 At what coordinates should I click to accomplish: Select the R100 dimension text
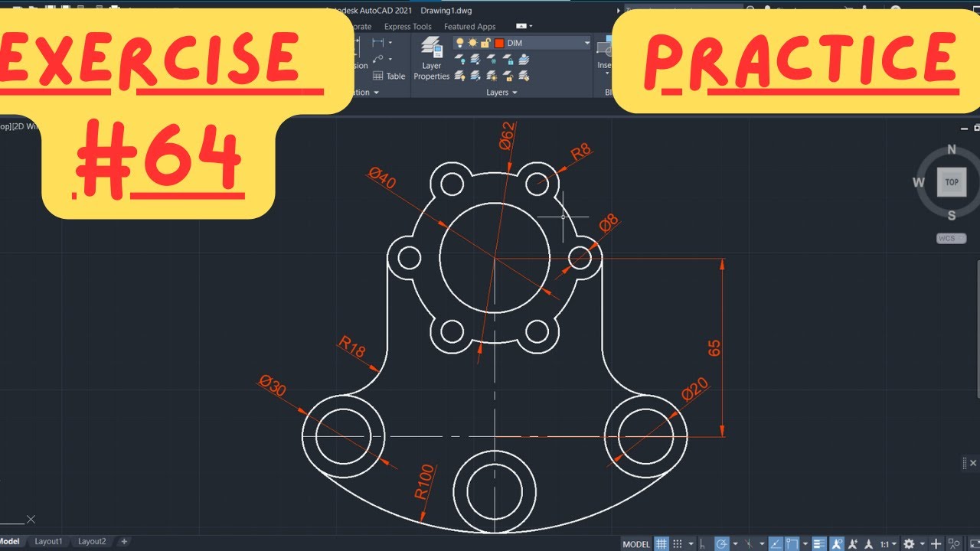423,482
